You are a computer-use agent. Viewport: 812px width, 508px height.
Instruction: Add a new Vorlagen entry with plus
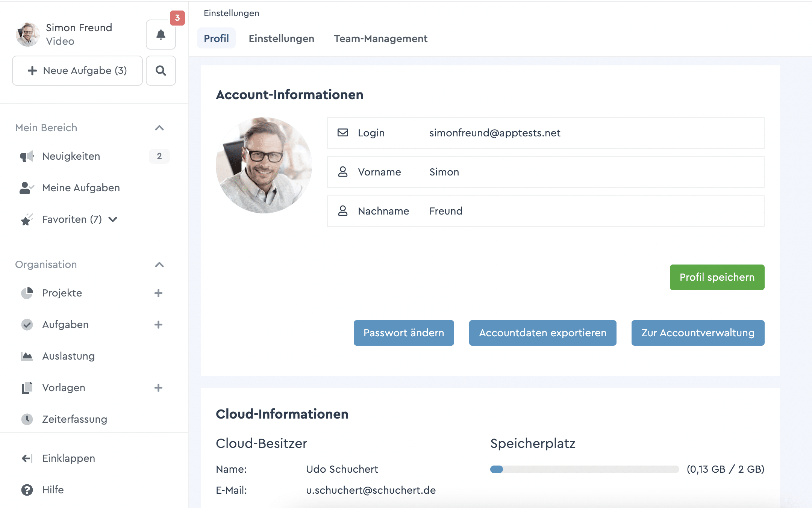(x=159, y=388)
